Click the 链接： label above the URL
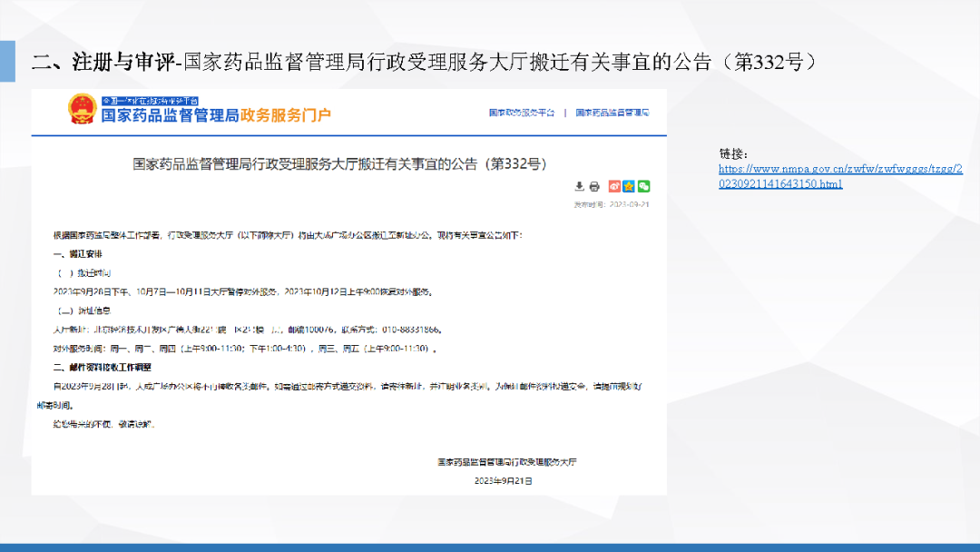 pos(733,153)
